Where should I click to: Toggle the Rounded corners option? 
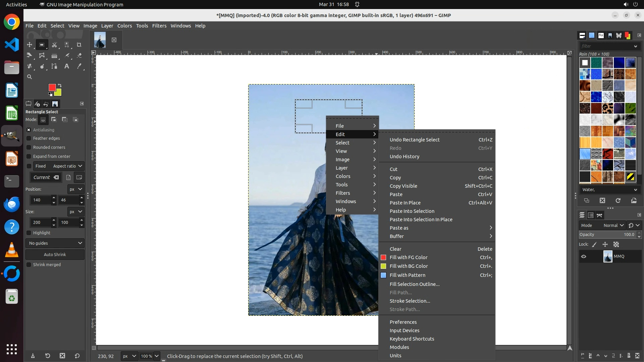[x=29, y=147]
